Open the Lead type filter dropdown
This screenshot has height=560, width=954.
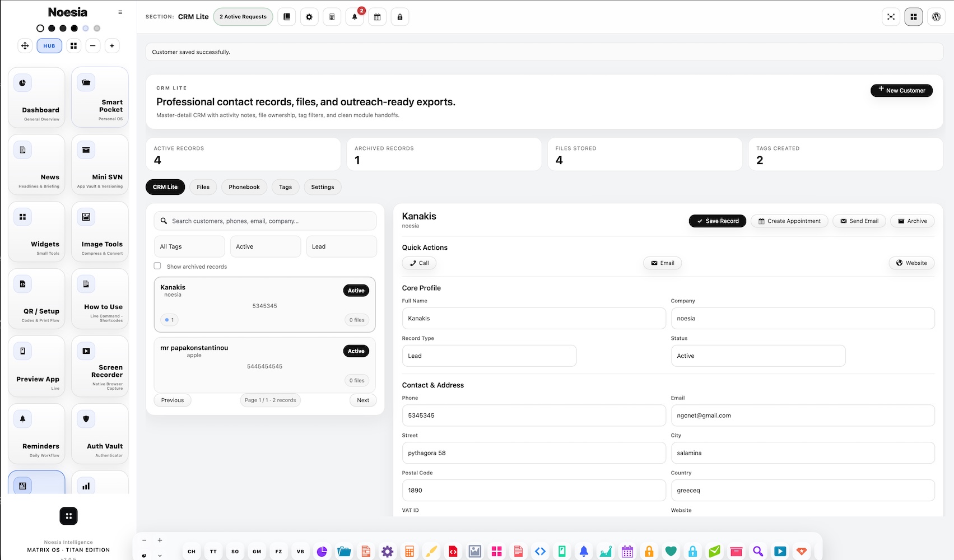(x=341, y=246)
